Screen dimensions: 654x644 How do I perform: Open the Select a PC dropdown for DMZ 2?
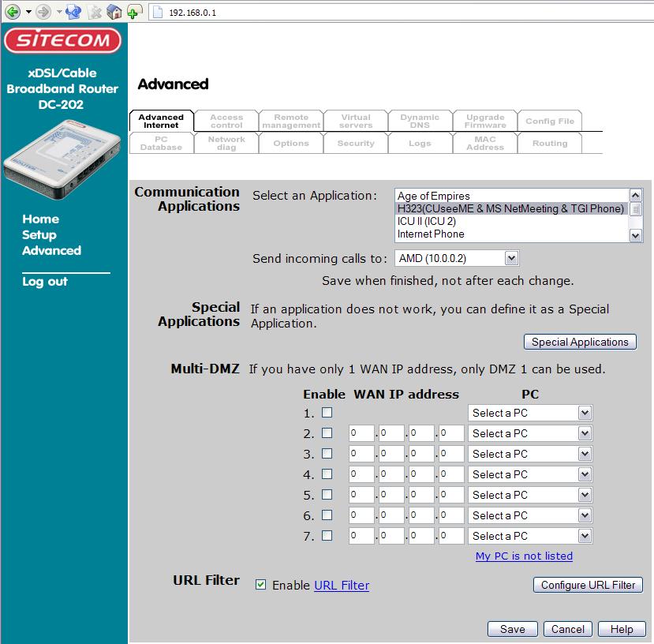[529, 433]
